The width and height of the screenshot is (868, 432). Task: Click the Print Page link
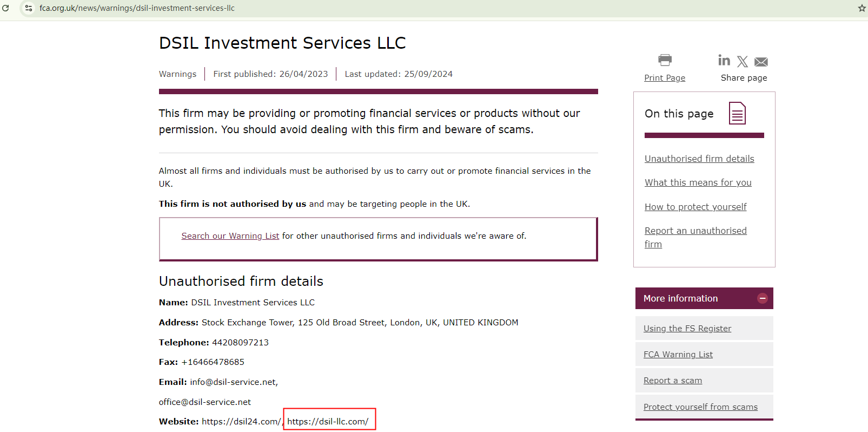665,78
